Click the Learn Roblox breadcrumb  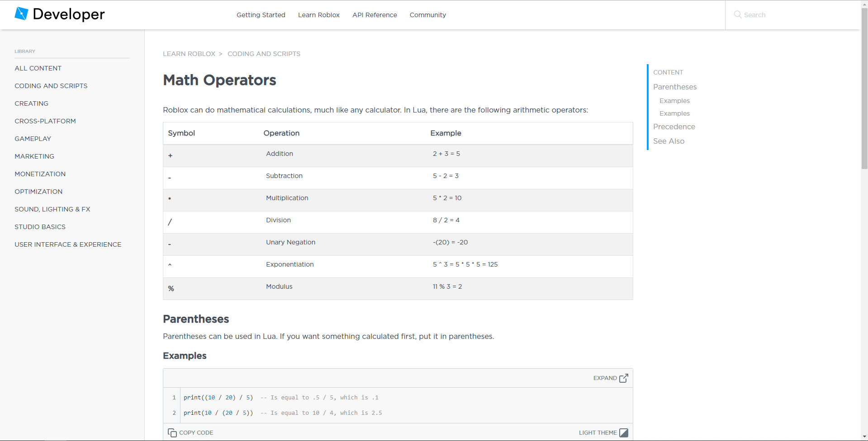189,54
